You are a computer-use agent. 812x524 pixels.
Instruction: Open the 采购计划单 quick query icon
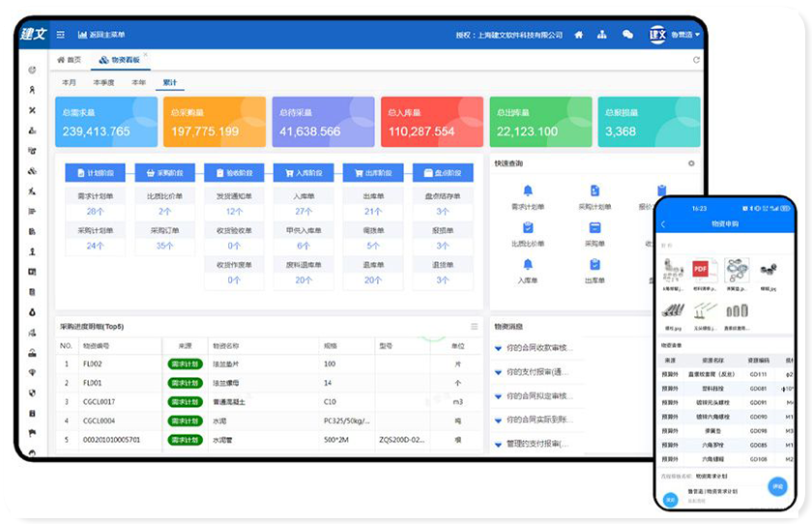(x=595, y=191)
